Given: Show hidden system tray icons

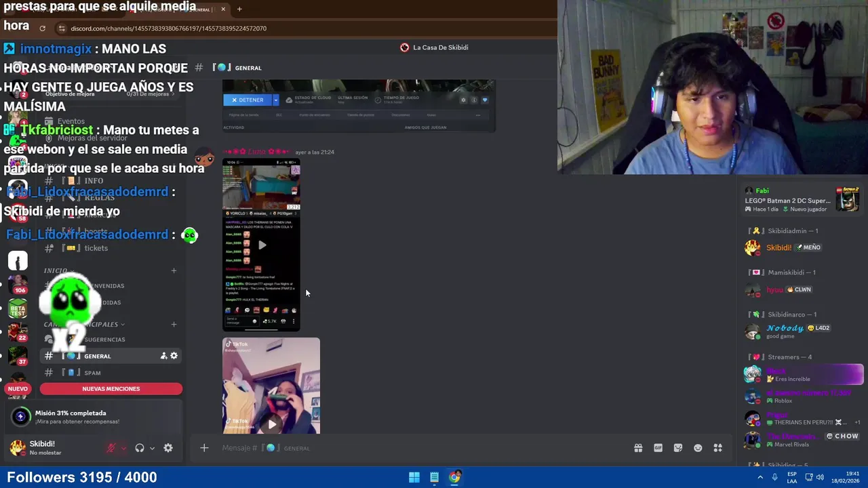Looking at the screenshot, I should coord(760,477).
